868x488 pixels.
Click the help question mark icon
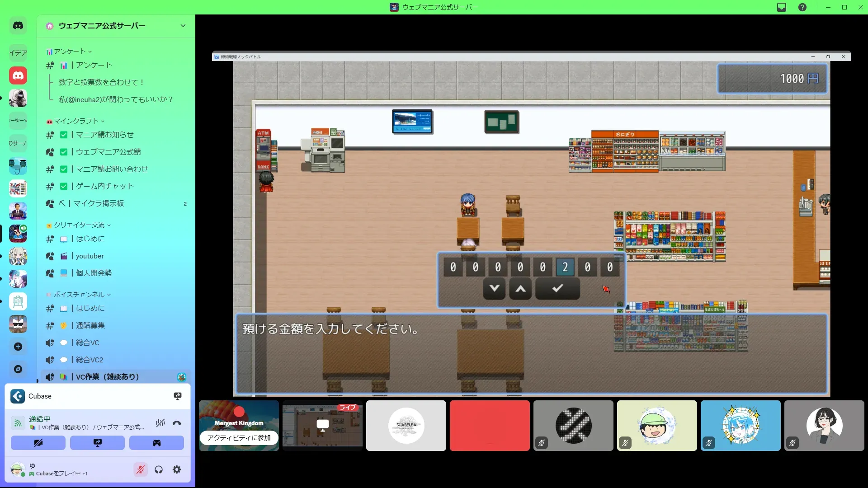click(x=802, y=7)
